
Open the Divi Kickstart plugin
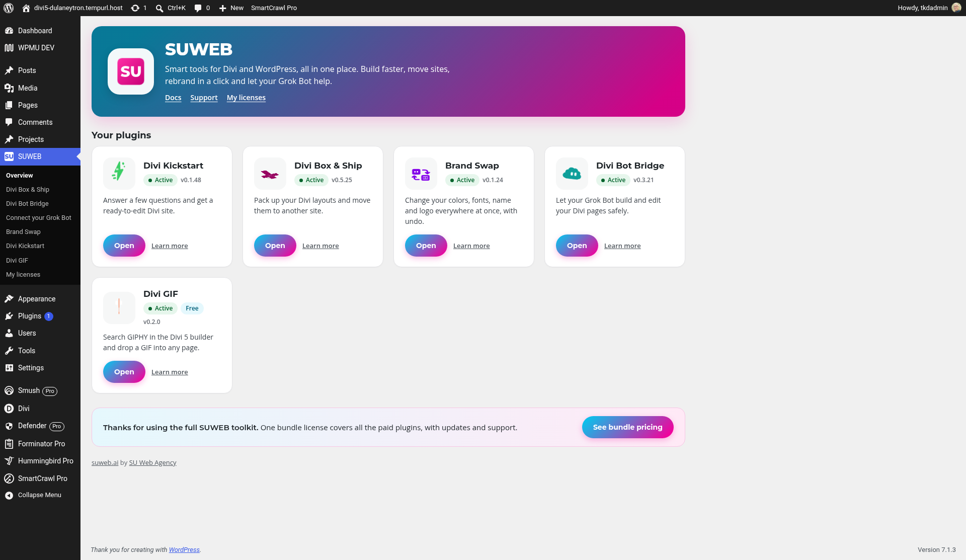click(124, 246)
